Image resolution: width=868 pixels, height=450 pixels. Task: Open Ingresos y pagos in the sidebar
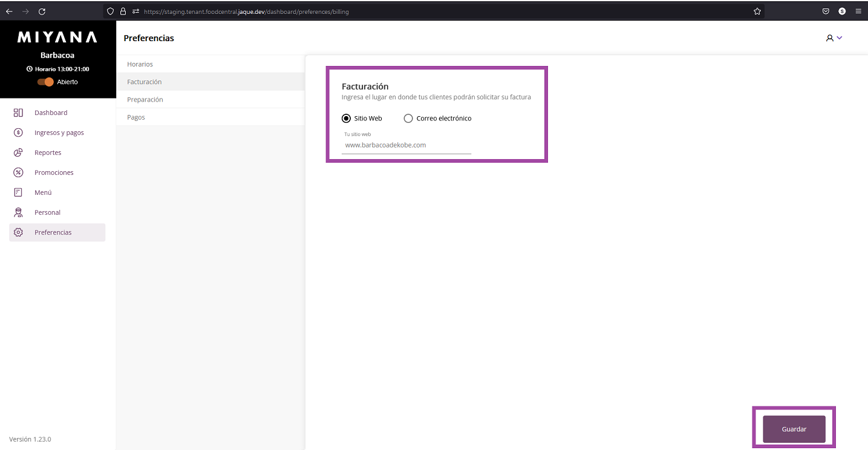point(57,132)
